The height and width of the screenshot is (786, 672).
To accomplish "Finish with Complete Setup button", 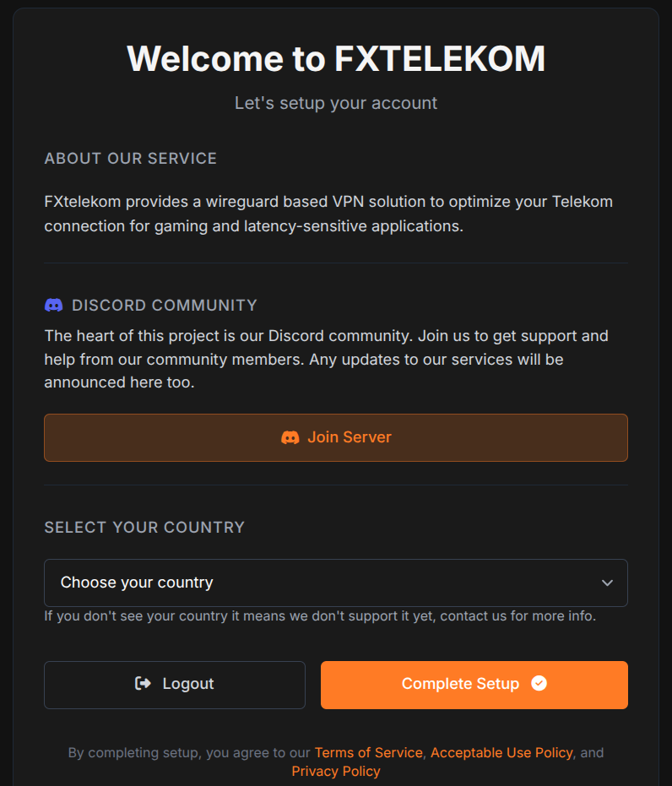I will click(474, 685).
